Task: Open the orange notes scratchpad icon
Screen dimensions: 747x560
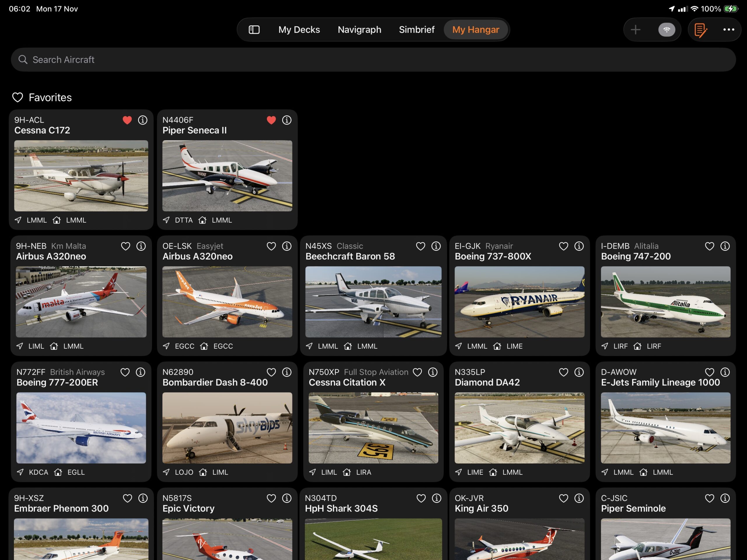Action: [x=700, y=30]
